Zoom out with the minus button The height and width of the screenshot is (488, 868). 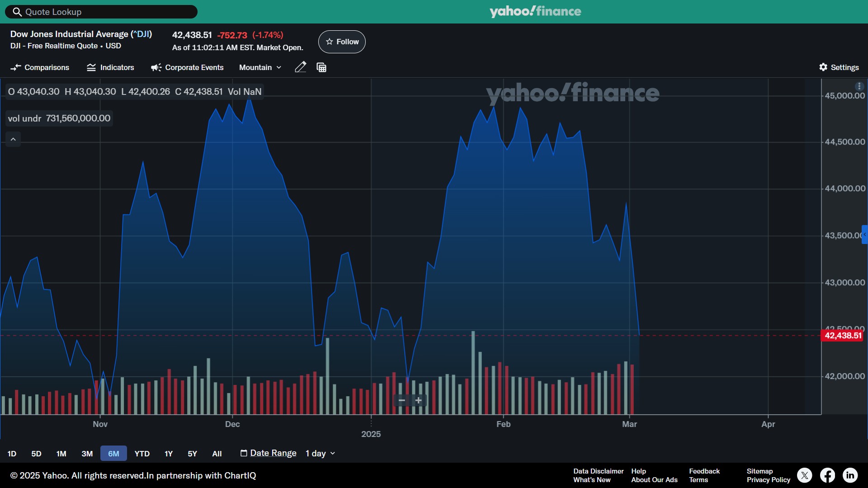point(402,400)
